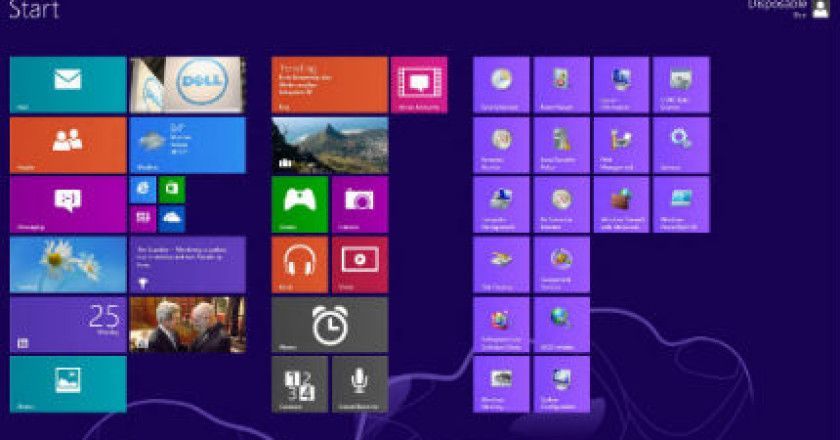Click the user account picture at top right

click(821, 9)
